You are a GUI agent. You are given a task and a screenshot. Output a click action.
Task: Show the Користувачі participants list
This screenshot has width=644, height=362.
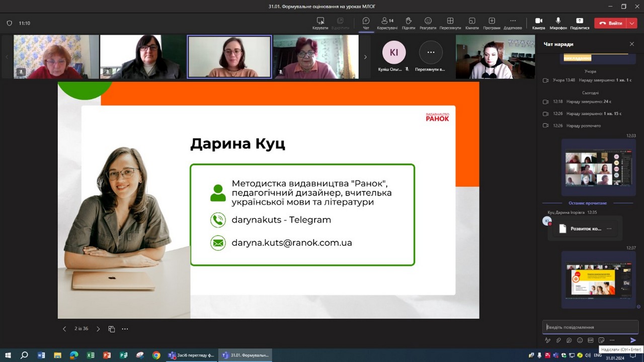pyautogui.click(x=387, y=23)
